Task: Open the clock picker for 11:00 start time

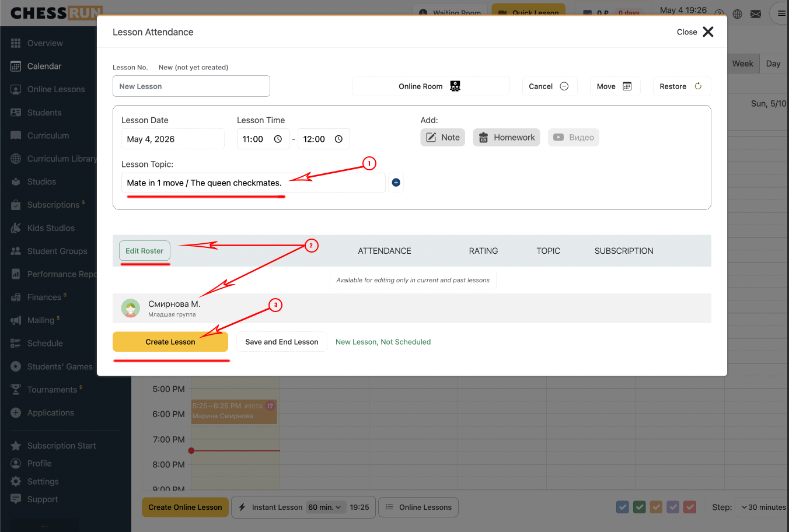Action: pyautogui.click(x=278, y=139)
